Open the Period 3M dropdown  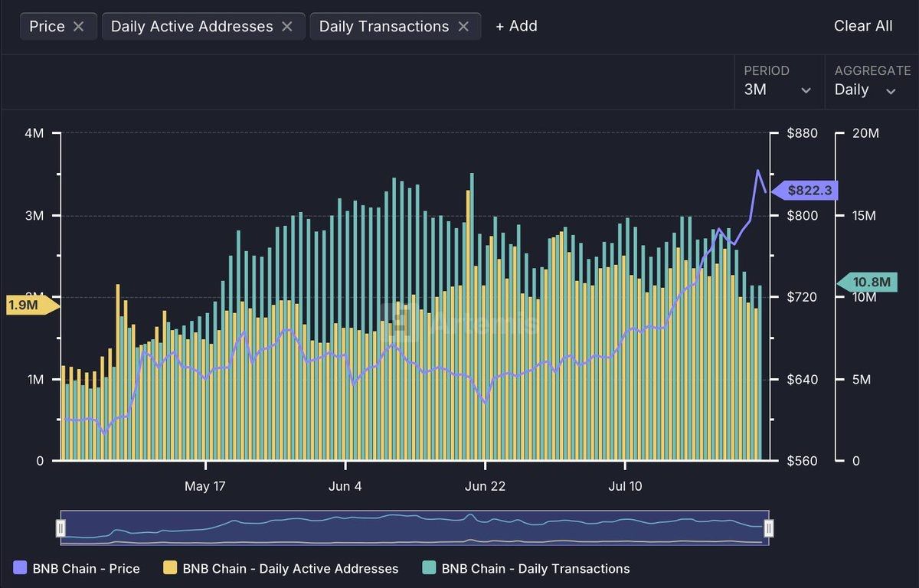(x=777, y=90)
